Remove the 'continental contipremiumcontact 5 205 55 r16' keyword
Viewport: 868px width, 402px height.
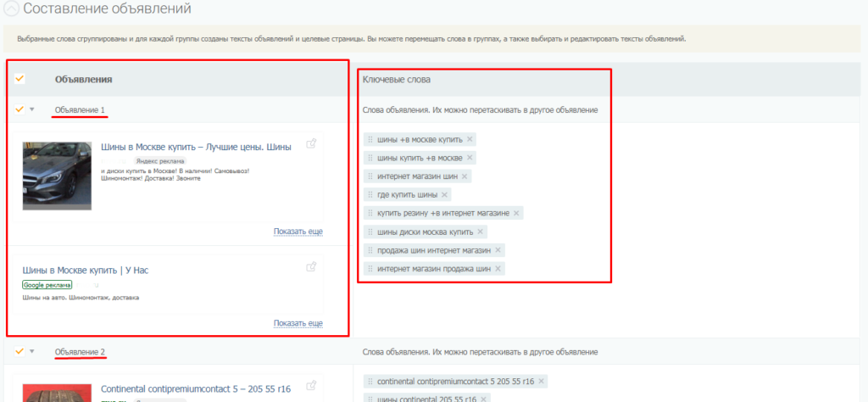[x=541, y=382]
